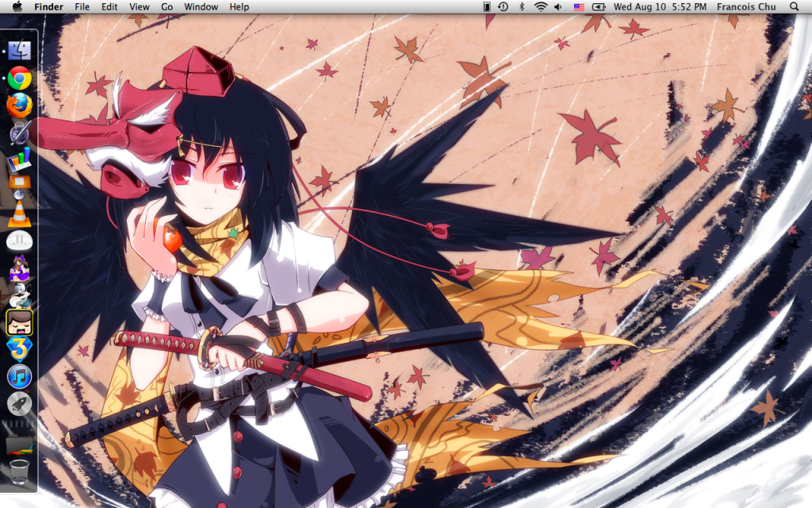
Task: Open the Finder application menu
Action: (48, 6)
